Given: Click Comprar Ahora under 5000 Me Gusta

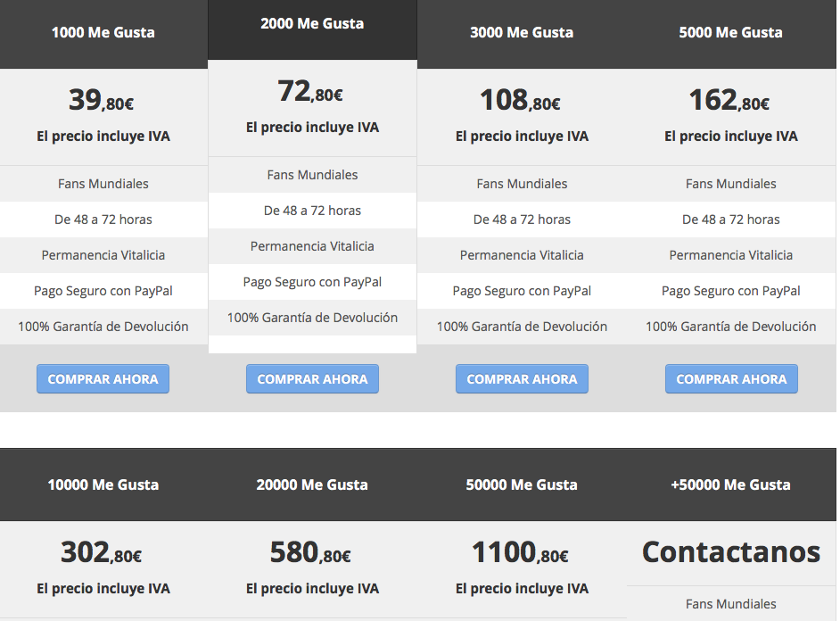Looking at the screenshot, I should pyautogui.click(x=731, y=379).
